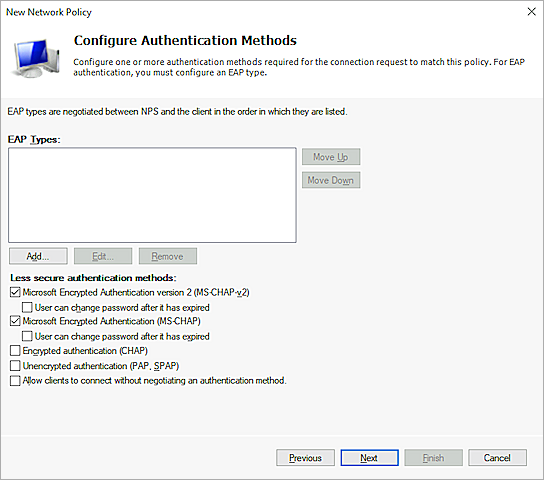Uncheck Microsoft Encrypted Authentication version 2 (MS-CHAP-v2)
The height and width of the screenshot is (480, 544).
click(15, 292)
